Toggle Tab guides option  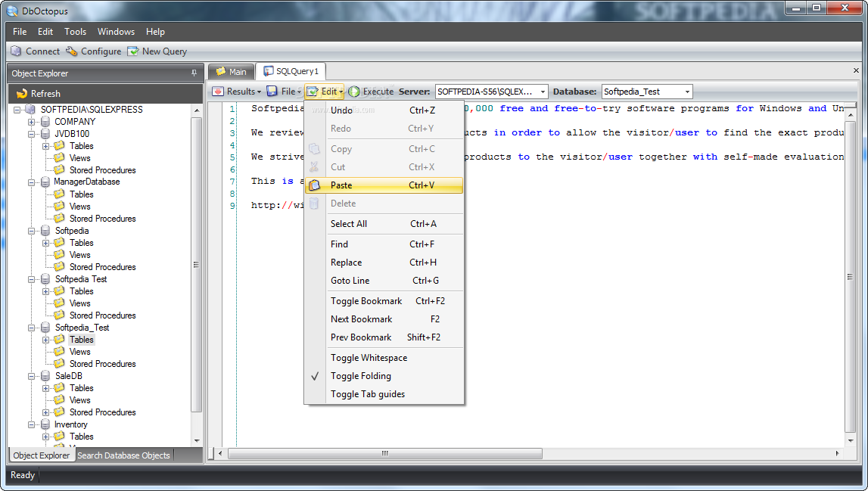tap(384, 394)
